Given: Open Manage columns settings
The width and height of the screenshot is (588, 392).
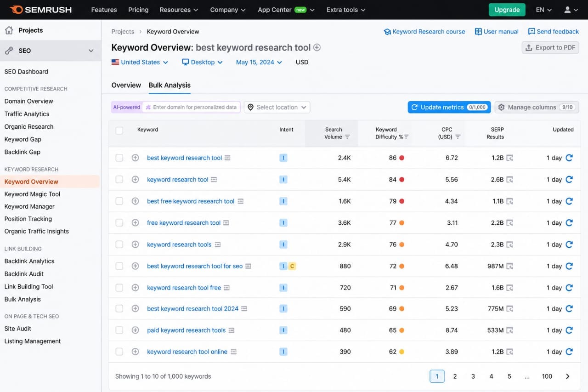Looking at the screenshot, I should 537,107.
